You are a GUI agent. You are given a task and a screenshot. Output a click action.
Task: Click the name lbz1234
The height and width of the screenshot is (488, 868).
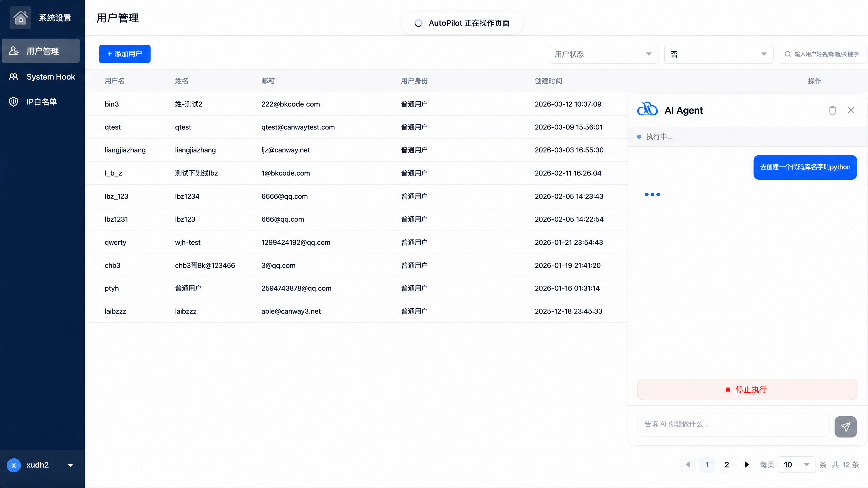[187, 196]
